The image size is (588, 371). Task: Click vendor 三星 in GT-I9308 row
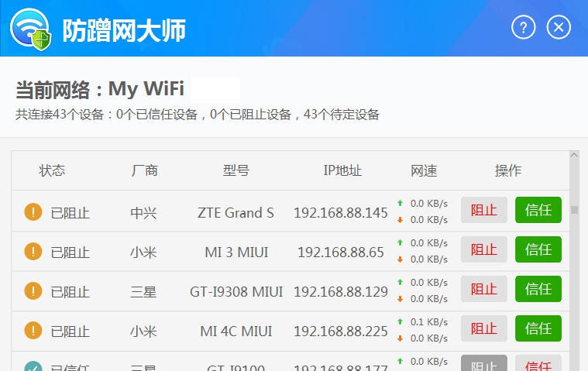[143, 292]
